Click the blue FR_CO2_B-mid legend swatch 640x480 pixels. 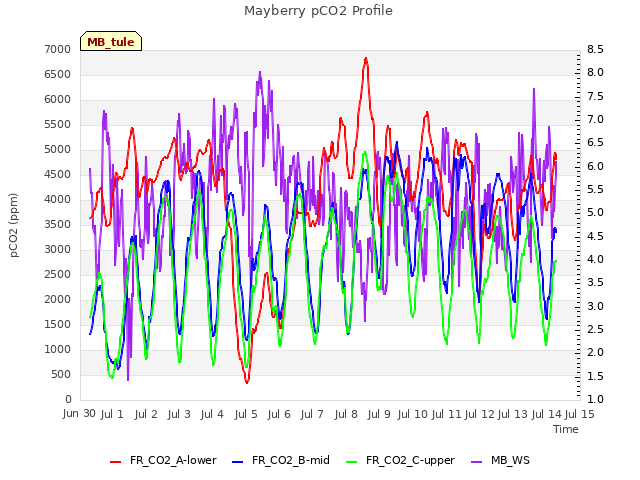(238, 461)
